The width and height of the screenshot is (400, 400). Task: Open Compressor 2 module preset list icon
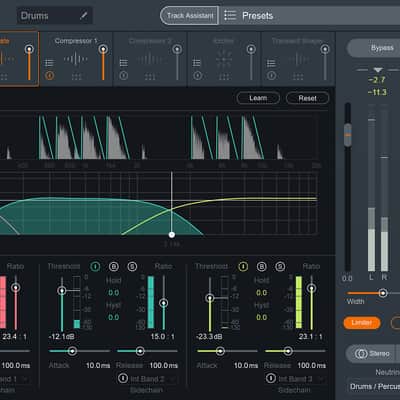[x=123, y=62]
